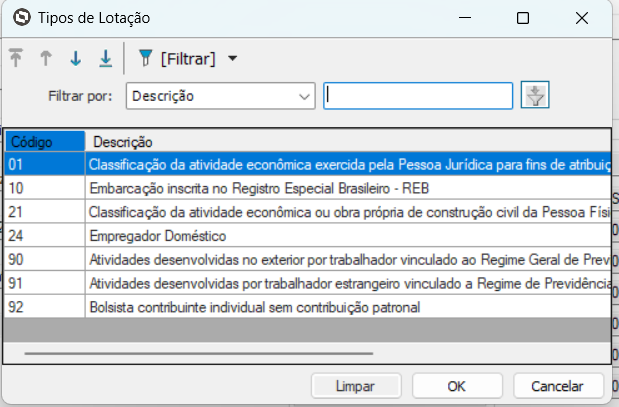Expand the [Filtrar] dropdown arrow
The height and width of the screenshot is (407, 619).
tap(233, 59)
